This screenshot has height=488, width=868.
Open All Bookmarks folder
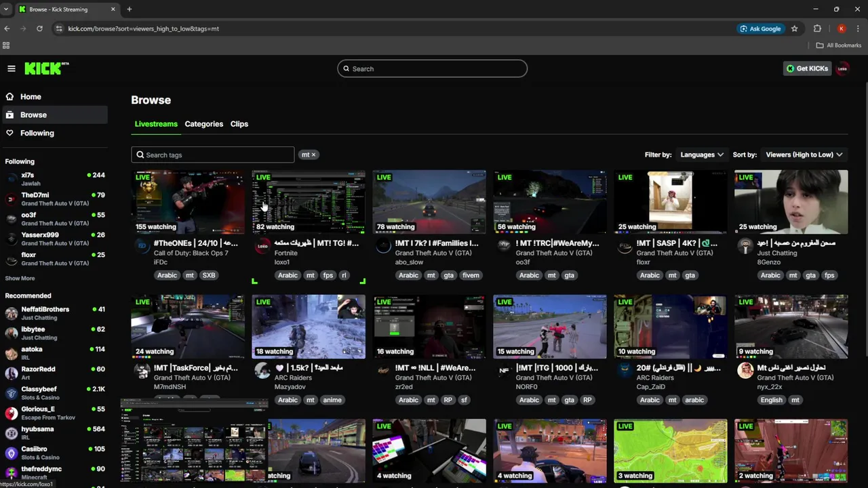pos(838,45)
